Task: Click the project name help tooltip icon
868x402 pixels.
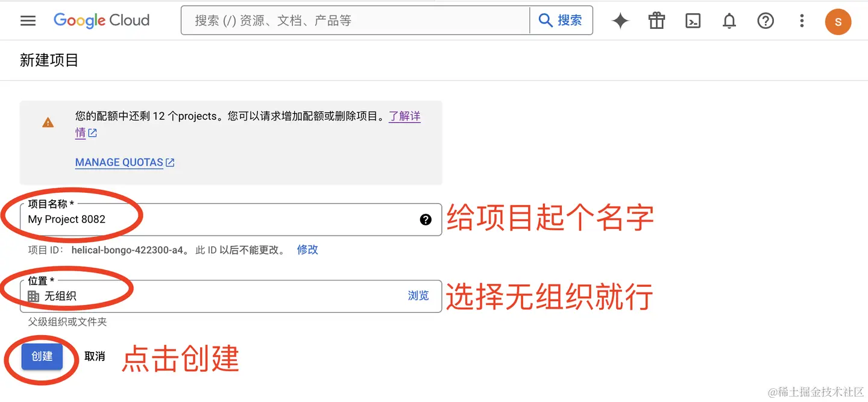Action: [426, 219]
